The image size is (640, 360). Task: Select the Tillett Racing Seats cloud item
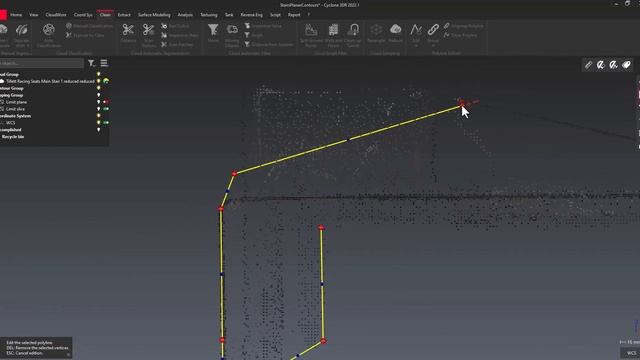50,81
